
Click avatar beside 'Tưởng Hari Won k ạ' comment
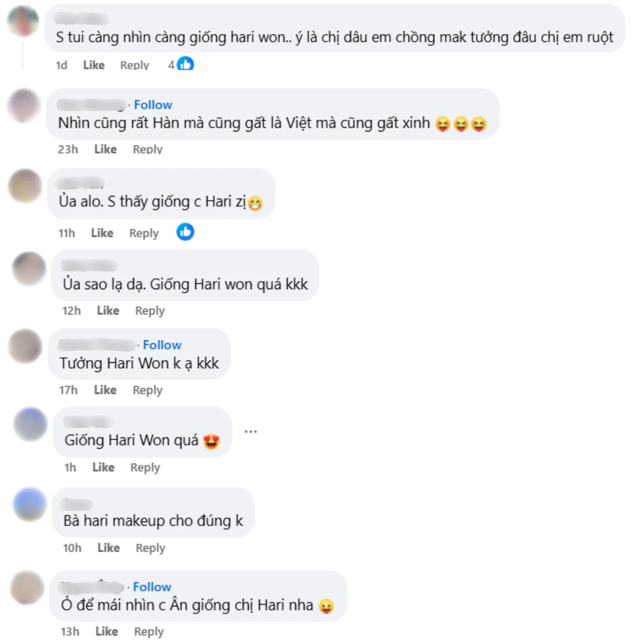[x=25, y=346]
